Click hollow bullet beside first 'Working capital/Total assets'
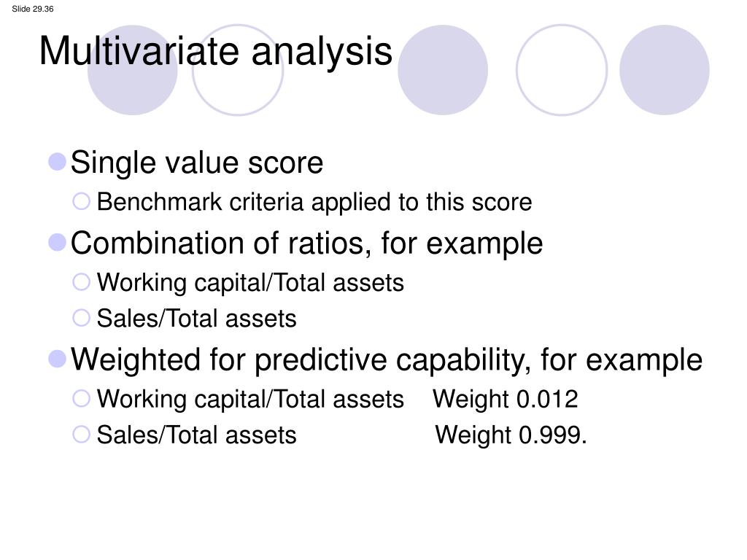This screenshot has height=560, width=747. click(82, 282)
